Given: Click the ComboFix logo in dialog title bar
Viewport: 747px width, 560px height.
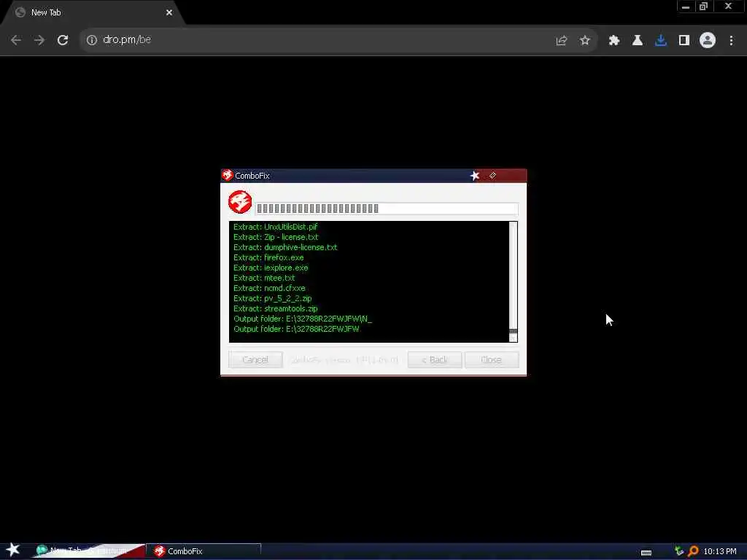Looking at the screenshot, I should point(228,175).
